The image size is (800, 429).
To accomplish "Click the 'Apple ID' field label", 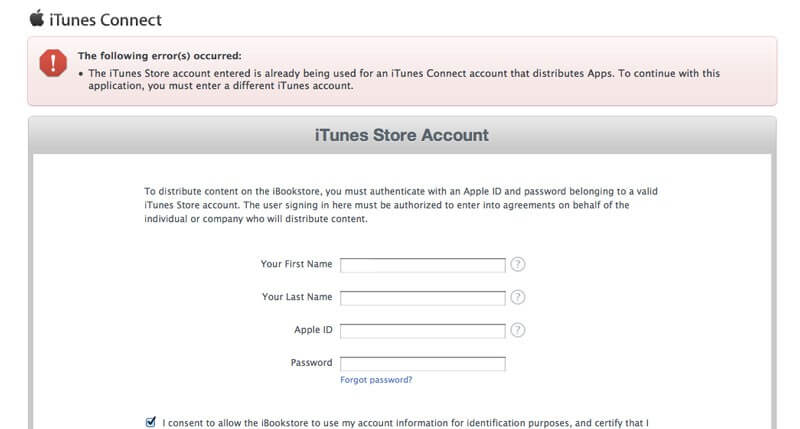I will 313,330.
